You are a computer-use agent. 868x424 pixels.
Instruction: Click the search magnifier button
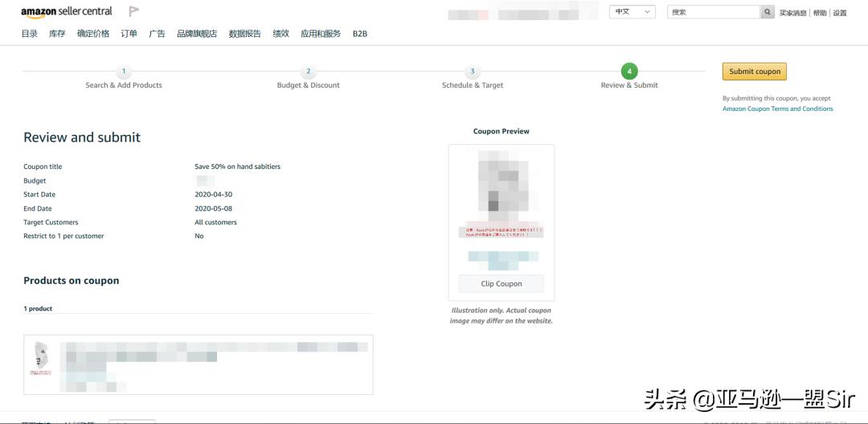pyautogui.click(x=768, y=12)
